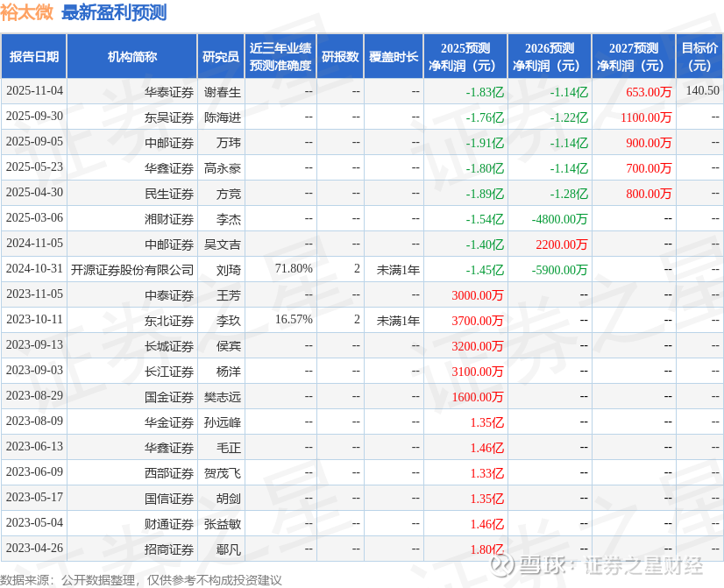Screen dimensions: 724x588
Task: Click the 900.00万 forecast value
Action: 649,143
